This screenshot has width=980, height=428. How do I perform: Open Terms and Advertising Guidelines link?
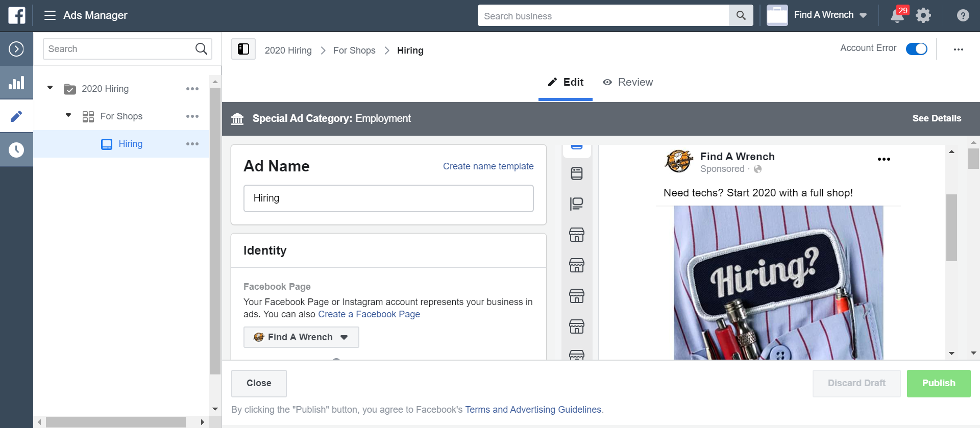click(533, 410)
